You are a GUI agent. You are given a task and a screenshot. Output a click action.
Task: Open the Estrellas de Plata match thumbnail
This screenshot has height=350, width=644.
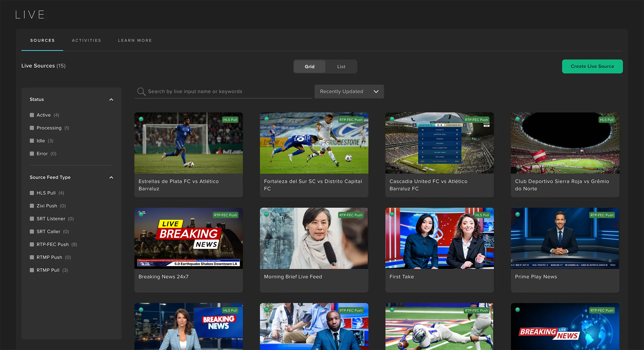coord(189,143)
